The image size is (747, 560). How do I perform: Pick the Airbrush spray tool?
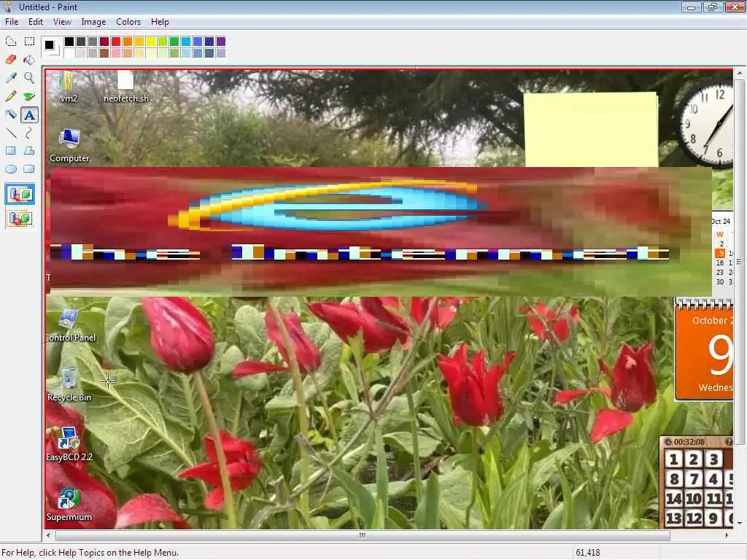(10, 114)
